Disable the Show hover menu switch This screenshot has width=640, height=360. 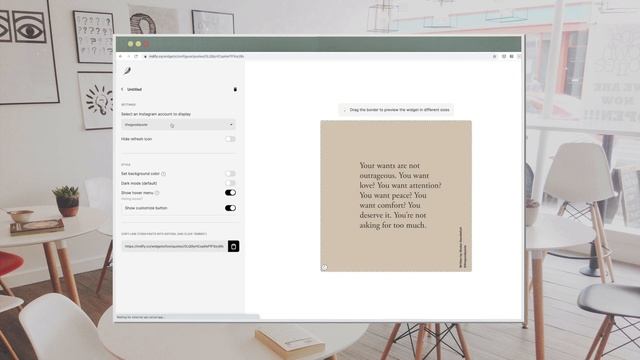click(x=230, y=193)
